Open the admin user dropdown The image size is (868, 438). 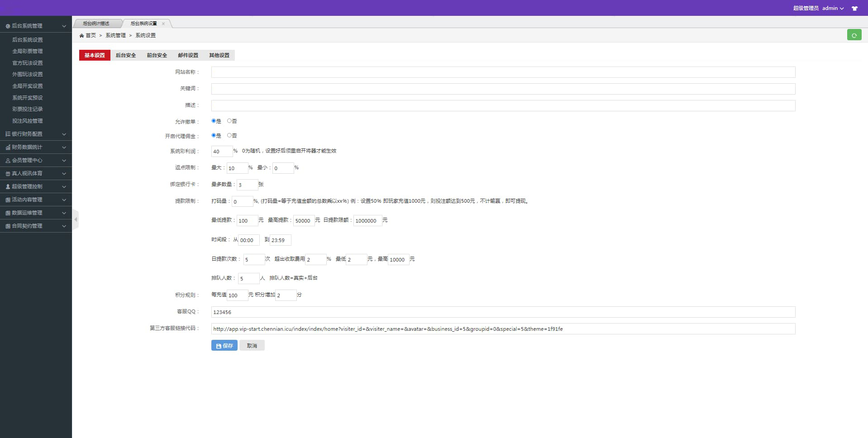pos(832,8)
